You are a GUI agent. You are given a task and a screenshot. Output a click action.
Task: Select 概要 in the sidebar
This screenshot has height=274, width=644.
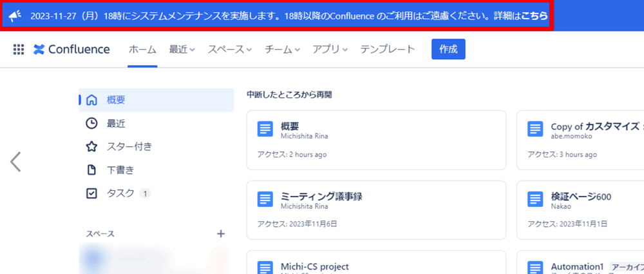[x=156, y=100]
